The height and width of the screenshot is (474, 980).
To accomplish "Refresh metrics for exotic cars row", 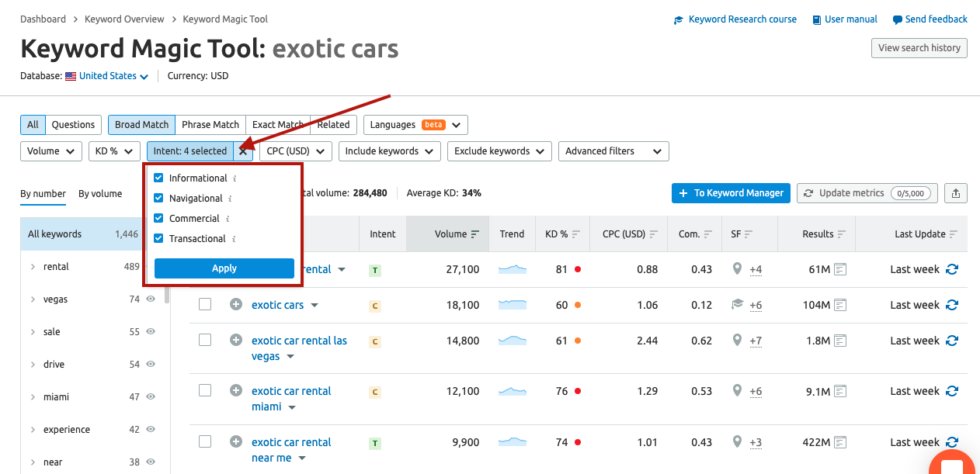I will pyautogui.click(x=952, y=305).
